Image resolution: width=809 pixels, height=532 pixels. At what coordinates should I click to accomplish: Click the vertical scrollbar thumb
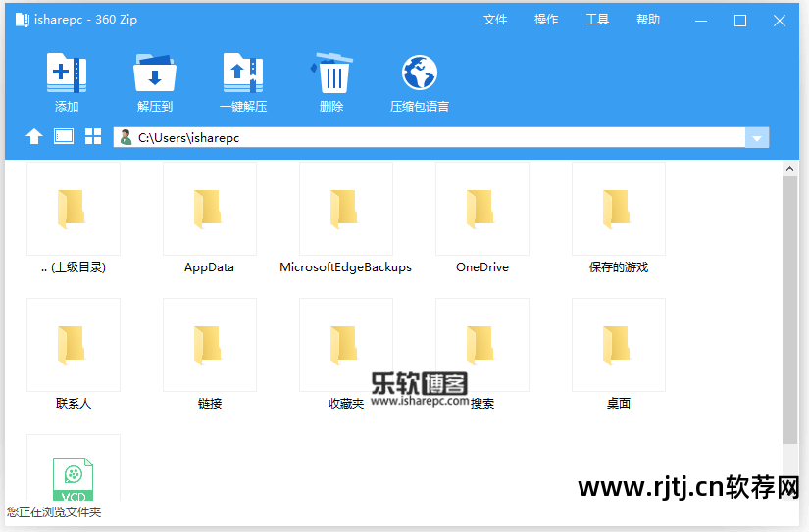coord(789,310)
